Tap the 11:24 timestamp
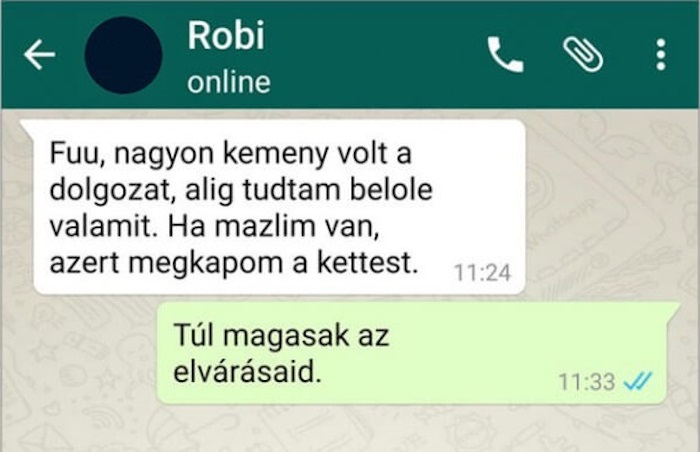Image resolution: width=700 pixels, height=452 pixels. (x=482, y=272)
